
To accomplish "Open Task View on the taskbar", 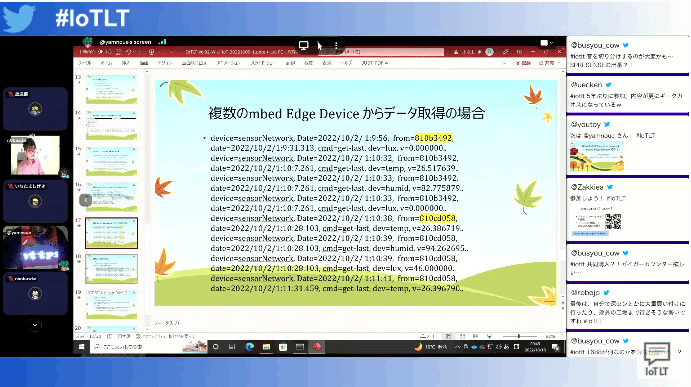I will pos(232,347).
